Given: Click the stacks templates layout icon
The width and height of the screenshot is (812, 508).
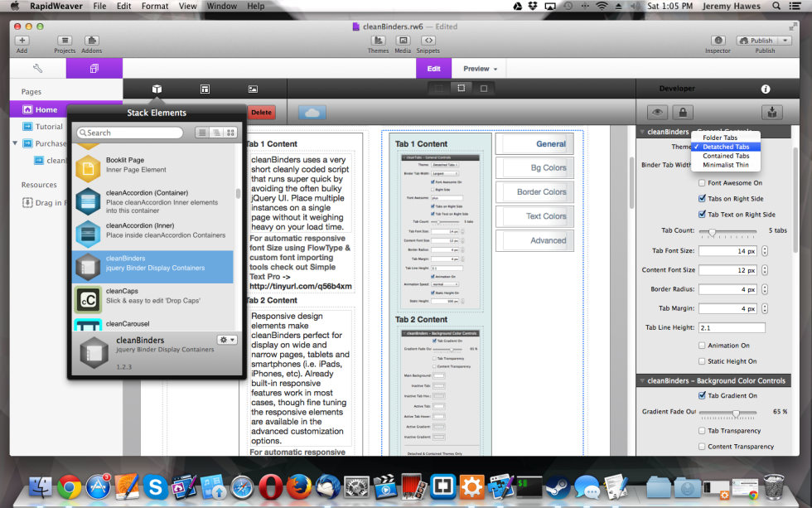Looking at the screenshot, I should pos(205,89).
